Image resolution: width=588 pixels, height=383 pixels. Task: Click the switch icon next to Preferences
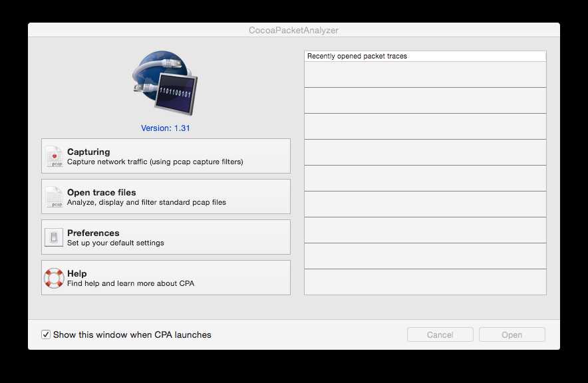point(54,237)
